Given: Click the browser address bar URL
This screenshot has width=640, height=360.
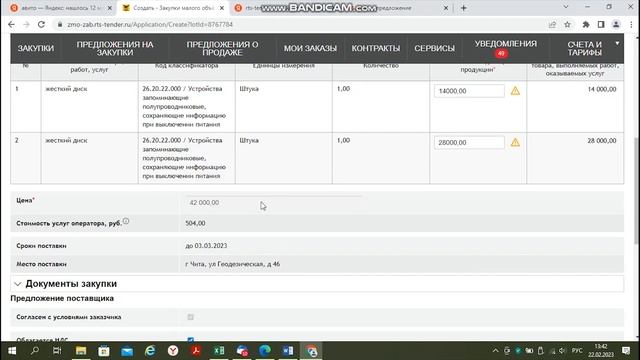Looking at the screenshot, I should 150,24.
